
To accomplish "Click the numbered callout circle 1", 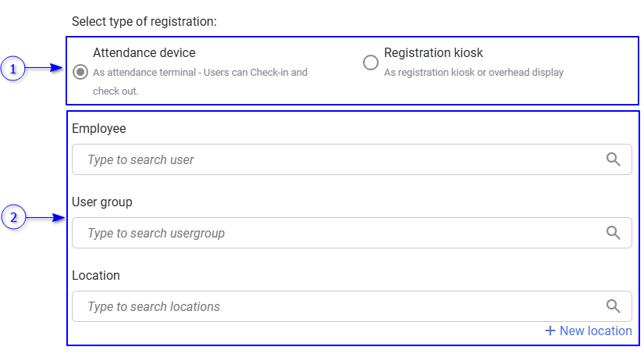I will [12, 70].
